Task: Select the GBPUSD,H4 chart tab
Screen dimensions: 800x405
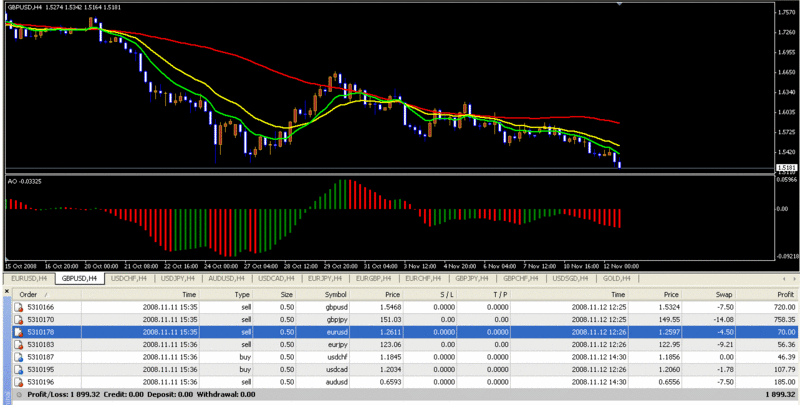Action: [x=80, y=279]
